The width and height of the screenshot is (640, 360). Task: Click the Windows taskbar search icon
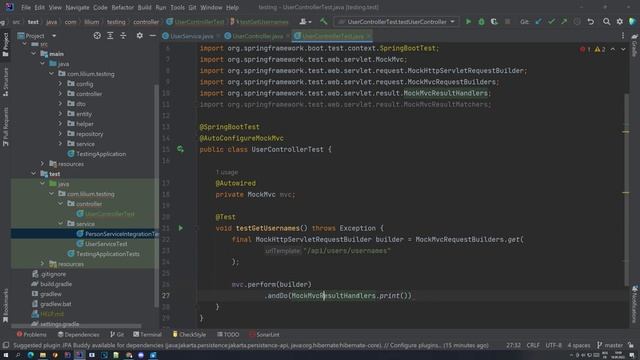18,355
